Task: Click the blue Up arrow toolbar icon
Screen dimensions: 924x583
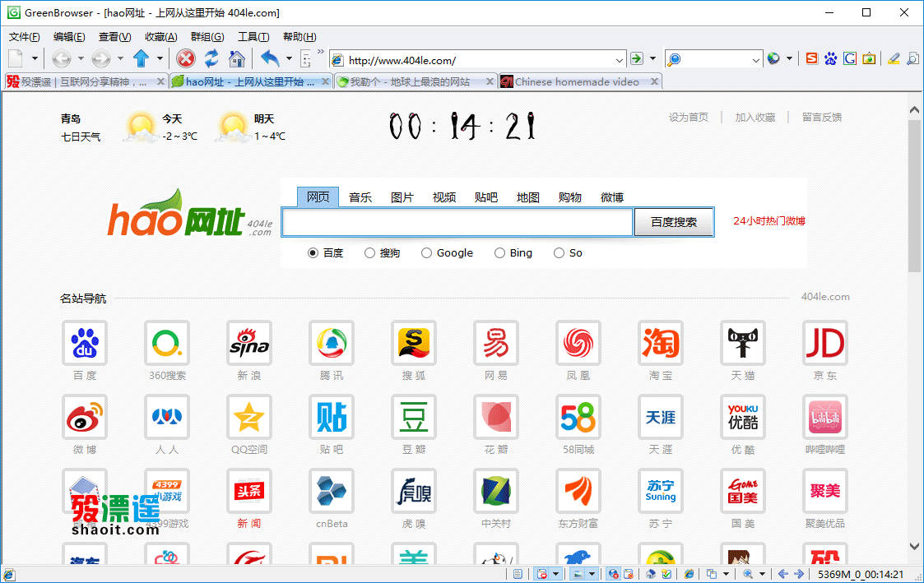Action: [x=142, y=59]
